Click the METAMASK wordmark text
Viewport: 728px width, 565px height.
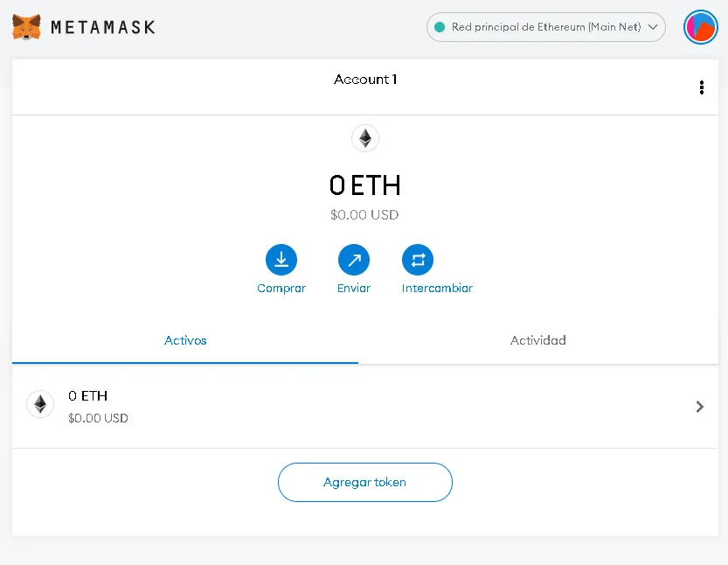coord(103,27)
